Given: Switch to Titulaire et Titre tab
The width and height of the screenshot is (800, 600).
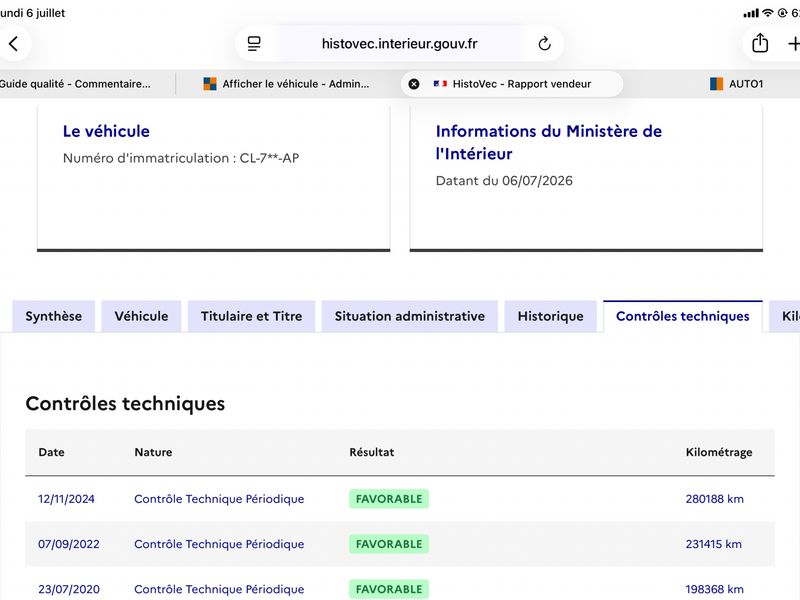Looking at the screenshot, I should tap(252, 316).
